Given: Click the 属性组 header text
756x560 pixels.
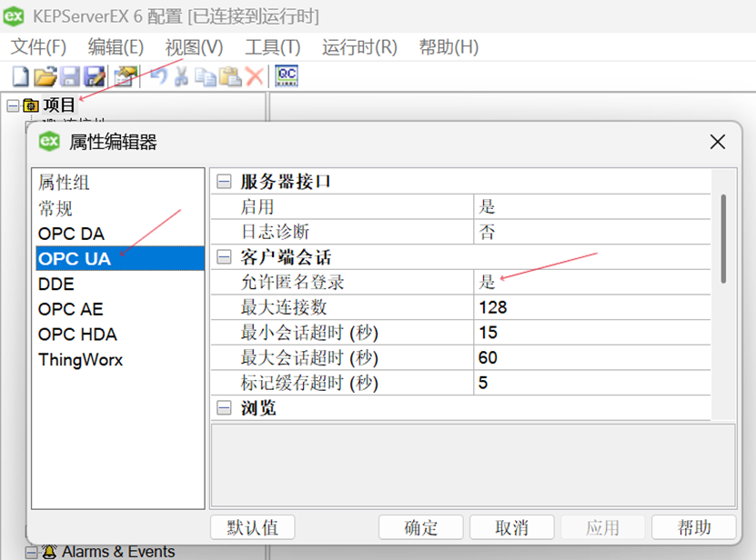Looking at the screenshot, I should tap(64, 183).
